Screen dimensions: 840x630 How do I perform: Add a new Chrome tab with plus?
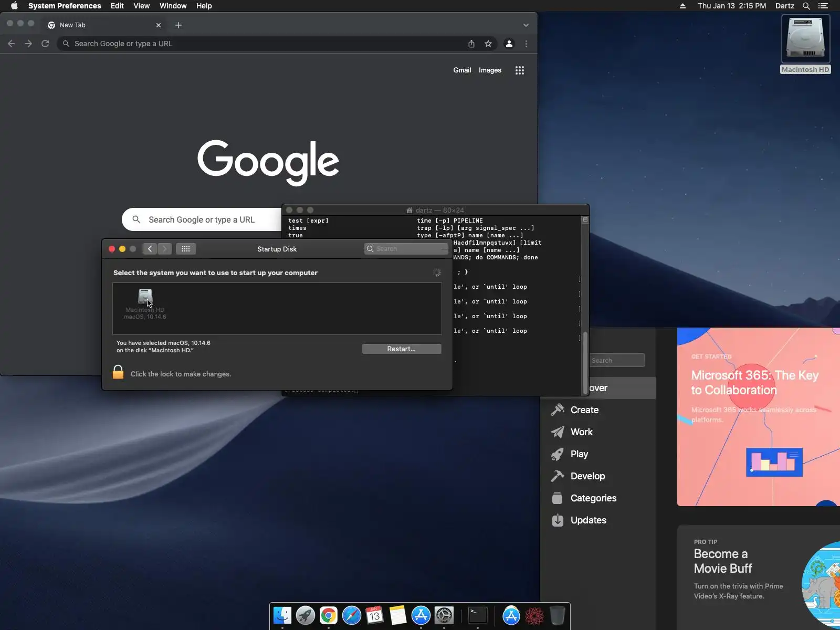point(178,25)
